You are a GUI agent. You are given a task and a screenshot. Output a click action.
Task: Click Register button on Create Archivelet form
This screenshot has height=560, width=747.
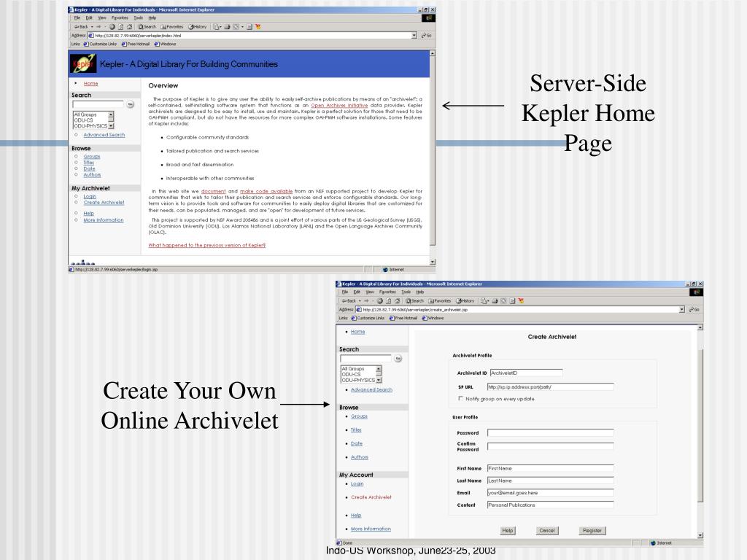(x=592, y=531)
